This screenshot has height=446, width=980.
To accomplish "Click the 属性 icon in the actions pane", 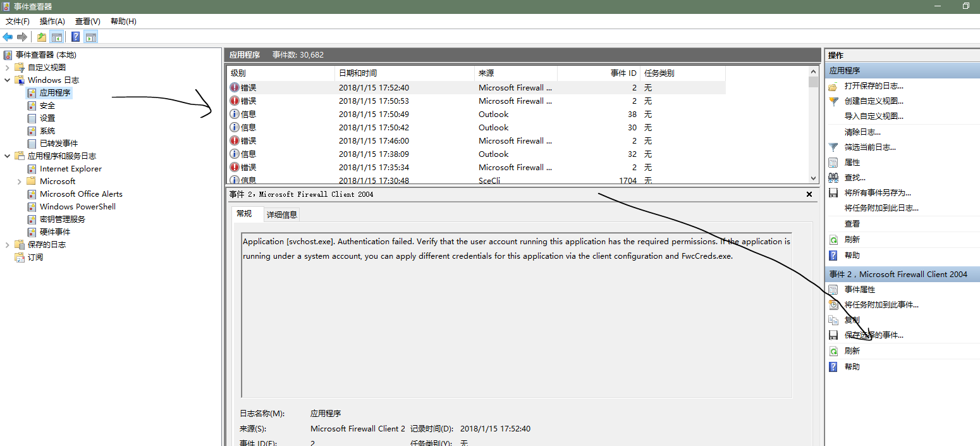I will 833,163.
